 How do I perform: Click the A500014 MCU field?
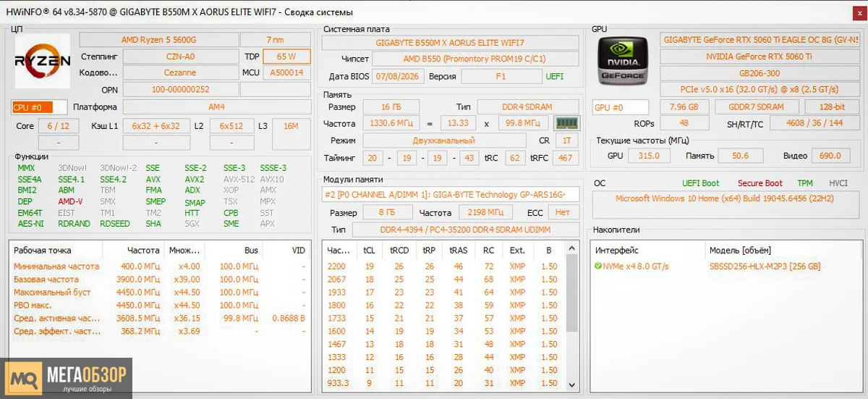286,72
